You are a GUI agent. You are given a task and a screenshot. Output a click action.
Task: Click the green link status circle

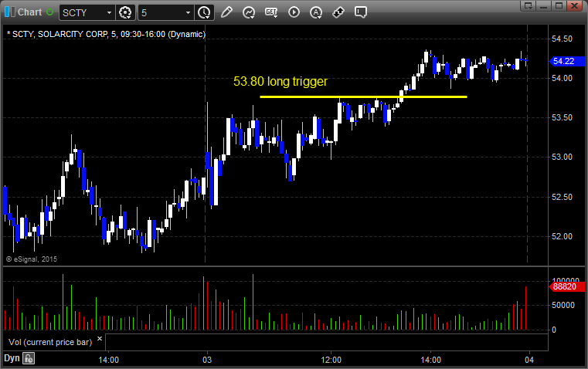(x=50, y=12)
